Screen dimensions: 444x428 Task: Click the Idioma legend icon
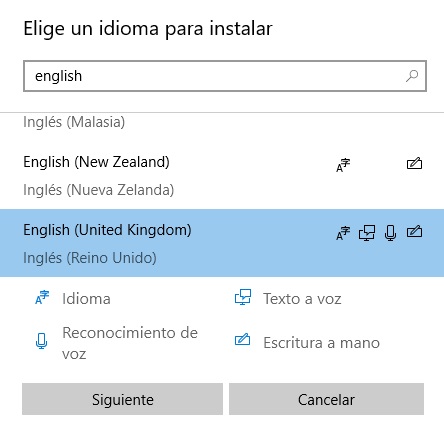pos(42,297)
